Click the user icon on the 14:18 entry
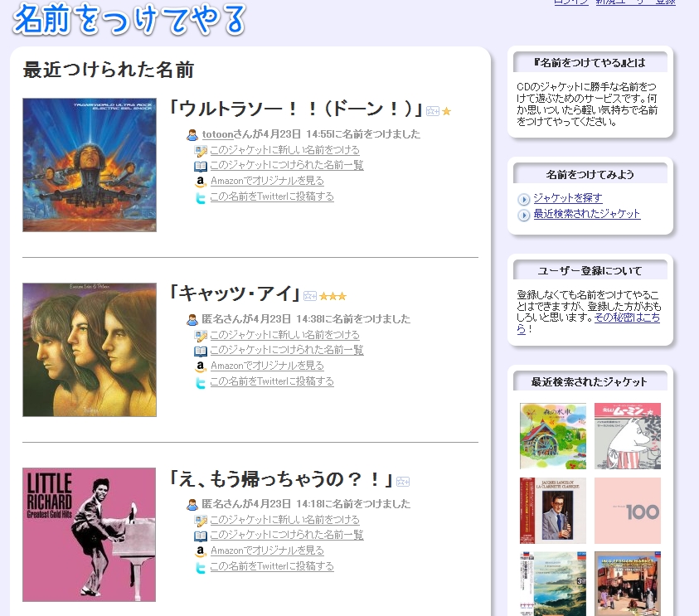The height and width of the screenshot is (616, 699). (x=192, y=504)
